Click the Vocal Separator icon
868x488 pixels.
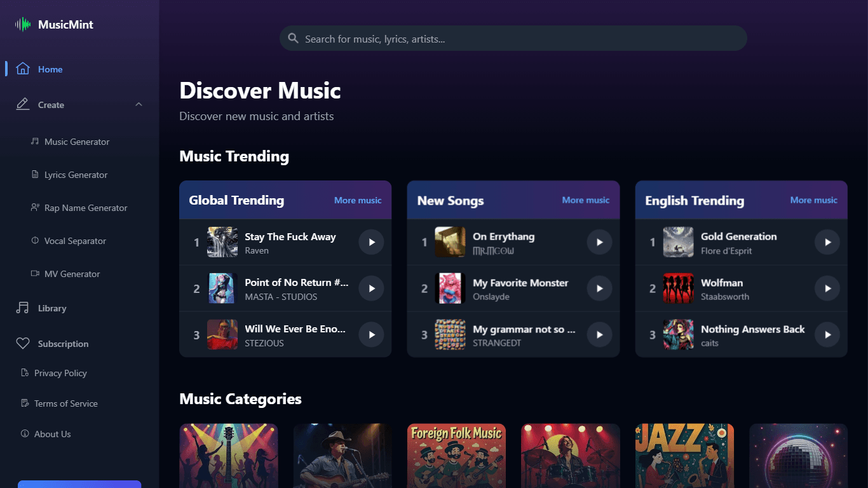(35, 240)
